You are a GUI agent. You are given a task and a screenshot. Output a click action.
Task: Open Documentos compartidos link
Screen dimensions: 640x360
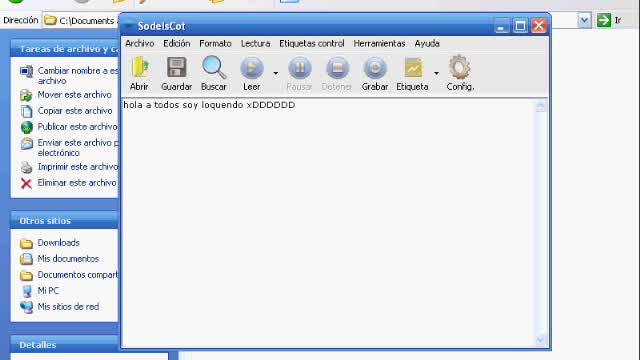(x=78, y=275)
